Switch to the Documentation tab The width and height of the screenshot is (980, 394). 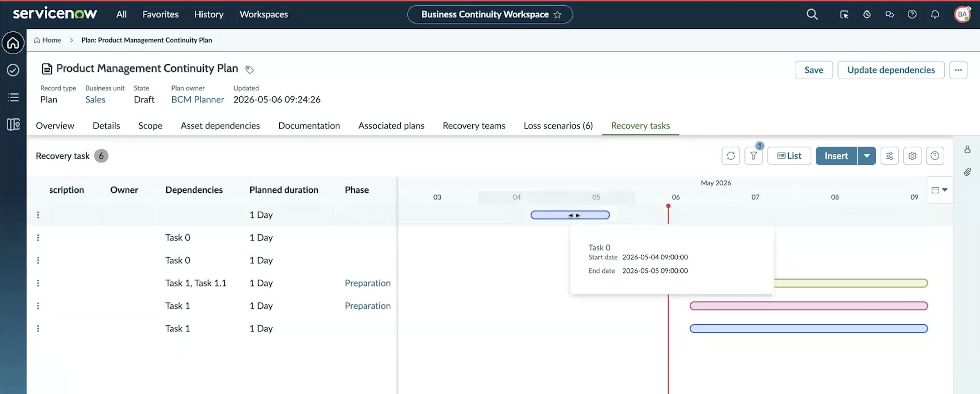[x=309, y=126]
